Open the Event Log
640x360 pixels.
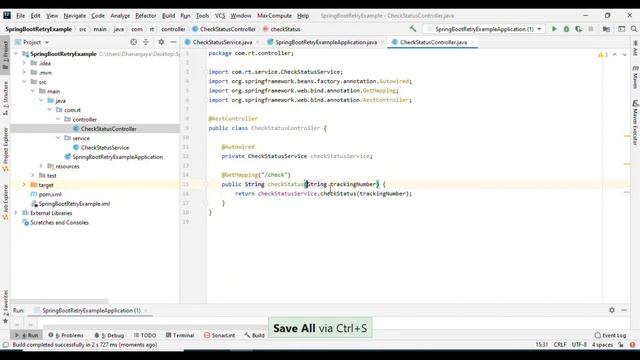pos(611,335)
